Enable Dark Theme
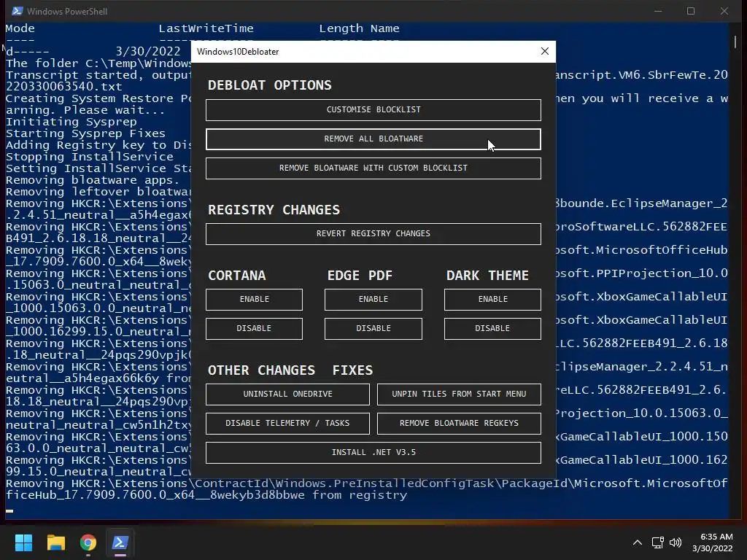The height and width of the screenshot is (560, 747). (492, 300)
